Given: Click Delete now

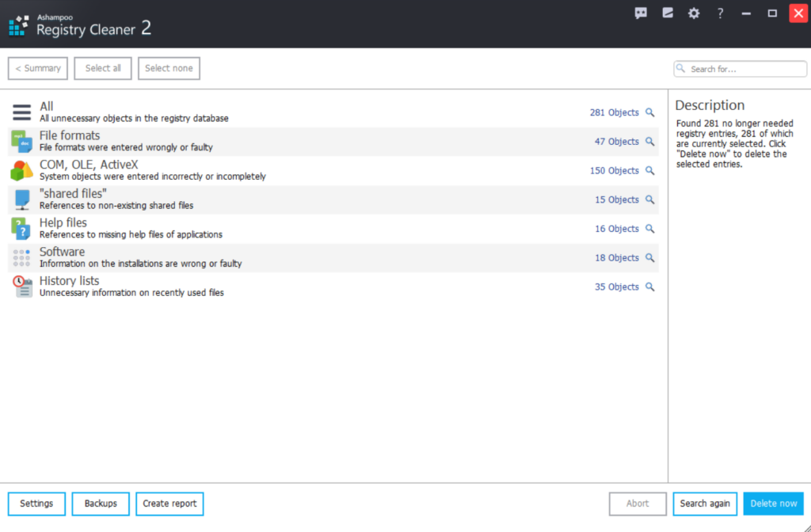Looking at the screenshot, I should [774, 503].
